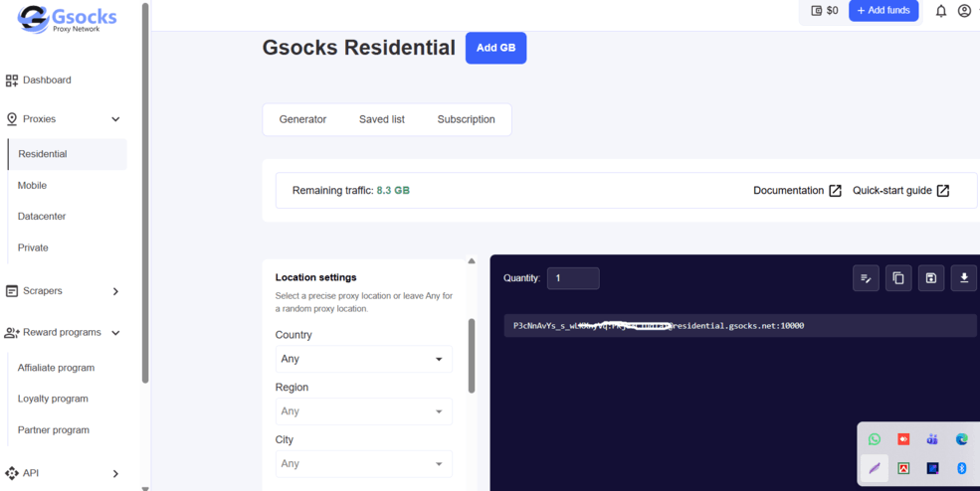Download the generated proxy list
Screen dimensions: 980x491
[964, 278]
